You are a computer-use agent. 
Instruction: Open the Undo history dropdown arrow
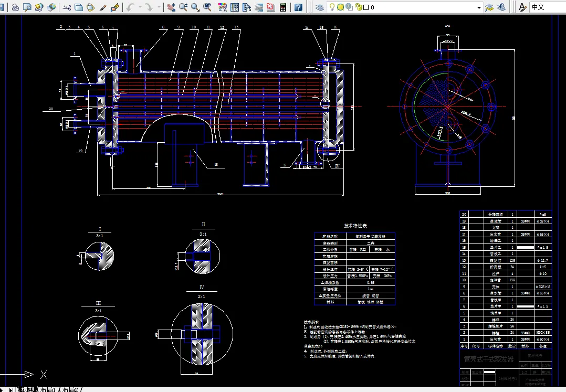pos(140,7)
